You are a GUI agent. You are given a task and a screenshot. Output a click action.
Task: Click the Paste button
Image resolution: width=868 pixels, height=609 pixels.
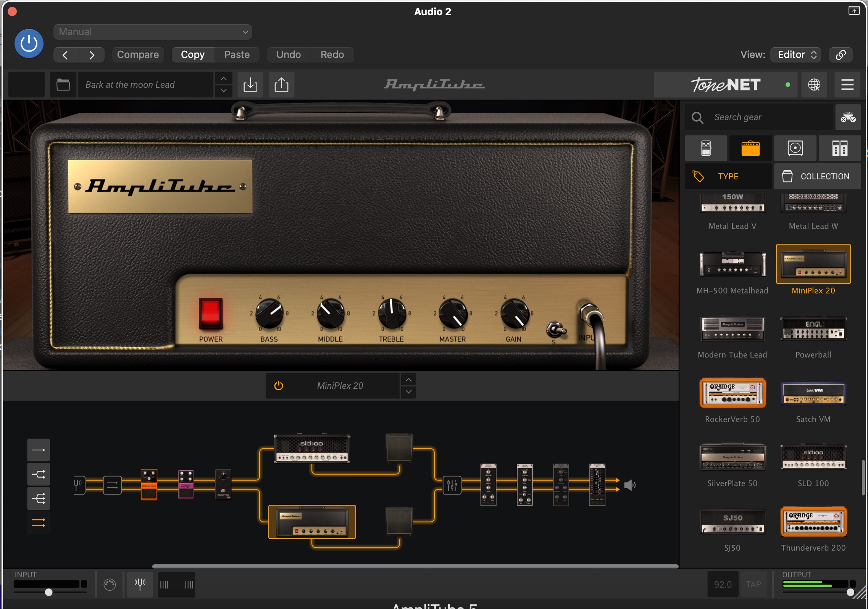(x=237, y=55)
